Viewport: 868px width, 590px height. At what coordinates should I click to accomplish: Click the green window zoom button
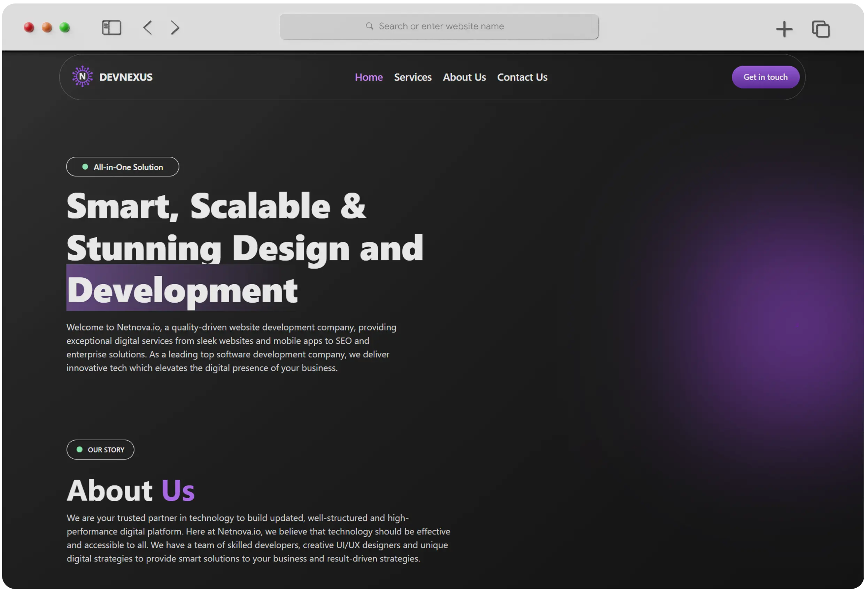pos(65,28)
